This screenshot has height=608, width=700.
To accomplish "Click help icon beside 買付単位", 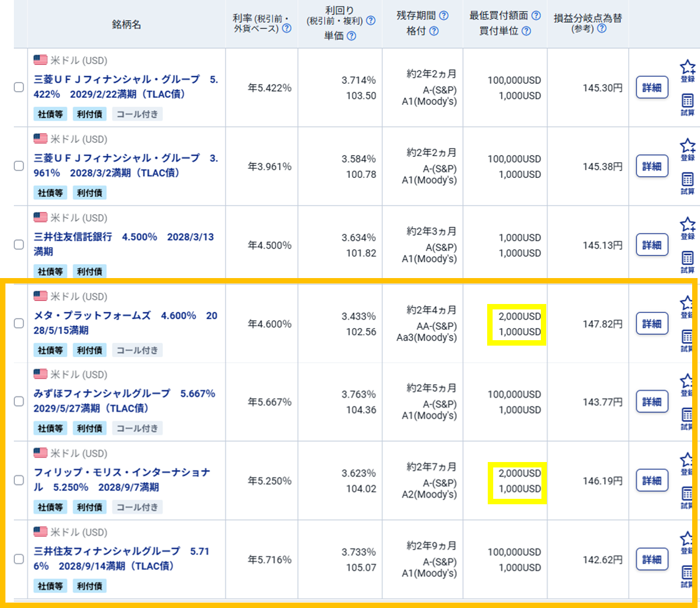I will tap(526, 31).
